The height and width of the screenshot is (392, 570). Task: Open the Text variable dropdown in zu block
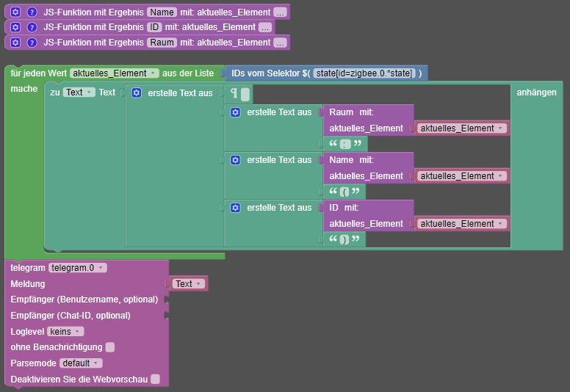[x=79, y=92]
